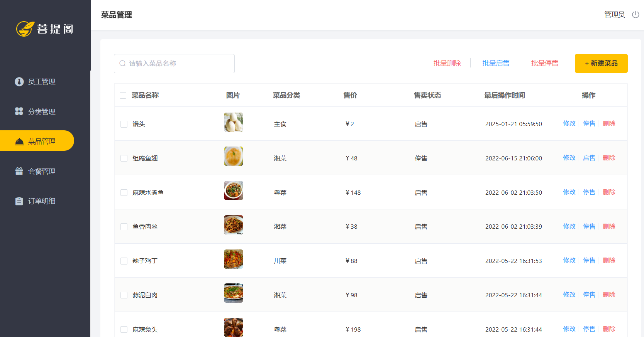The image size is (644, 337).
Task: Click the 分类管理 grid icon
Action: pos(19,111)
